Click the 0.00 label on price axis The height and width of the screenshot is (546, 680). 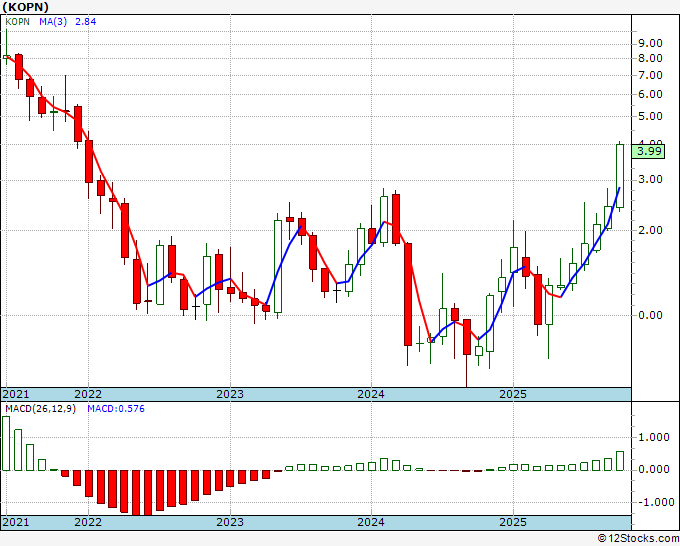pyautogui.click(x=650, y=315)
